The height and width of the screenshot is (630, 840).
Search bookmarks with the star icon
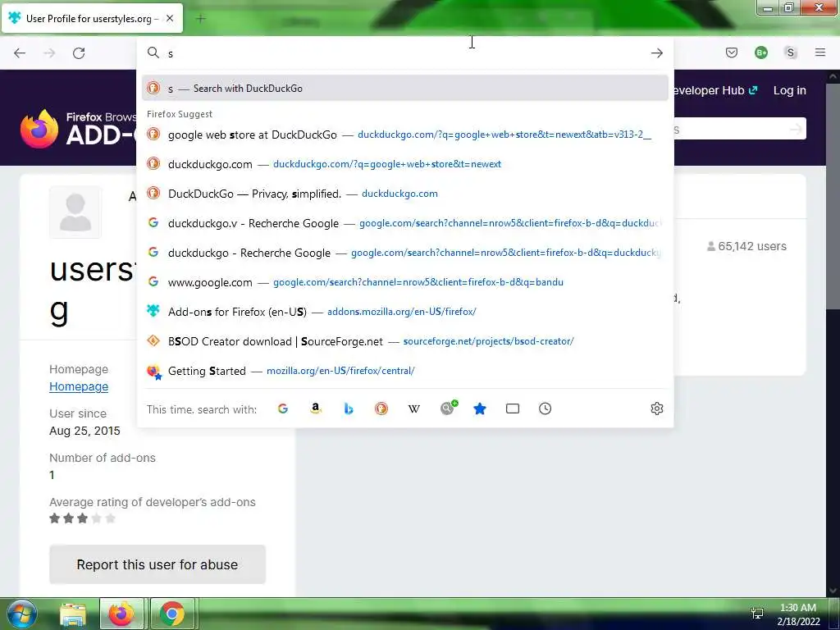[479, 409]
